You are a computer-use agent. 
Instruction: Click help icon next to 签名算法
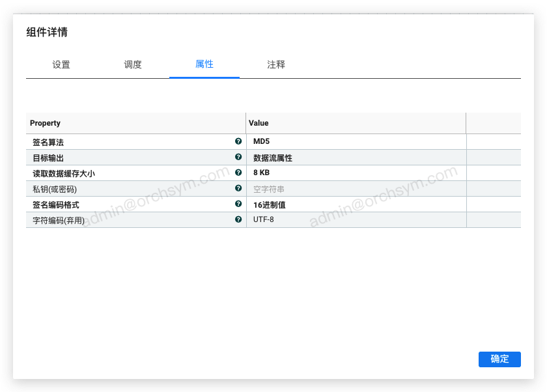pyautogui.click(x=238, y=141)
